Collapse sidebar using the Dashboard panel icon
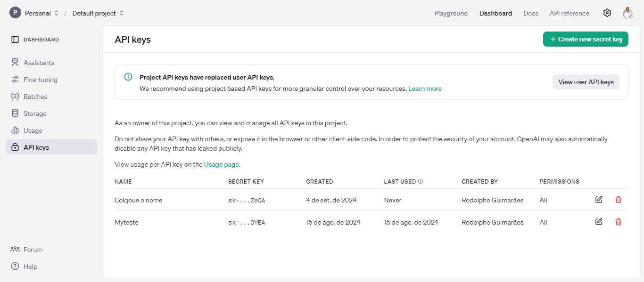Screen dimensions: 644x282 tap(15, 40)
